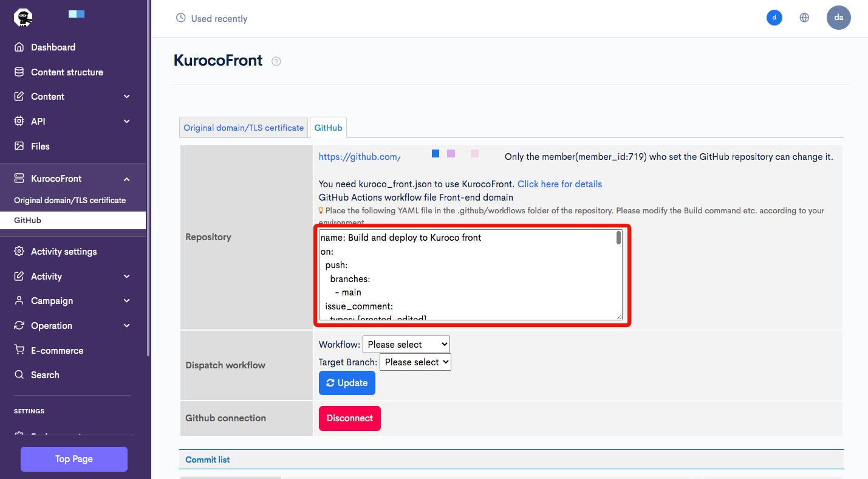Click the Top Page button
868x479 pixels.
point(74,459)
